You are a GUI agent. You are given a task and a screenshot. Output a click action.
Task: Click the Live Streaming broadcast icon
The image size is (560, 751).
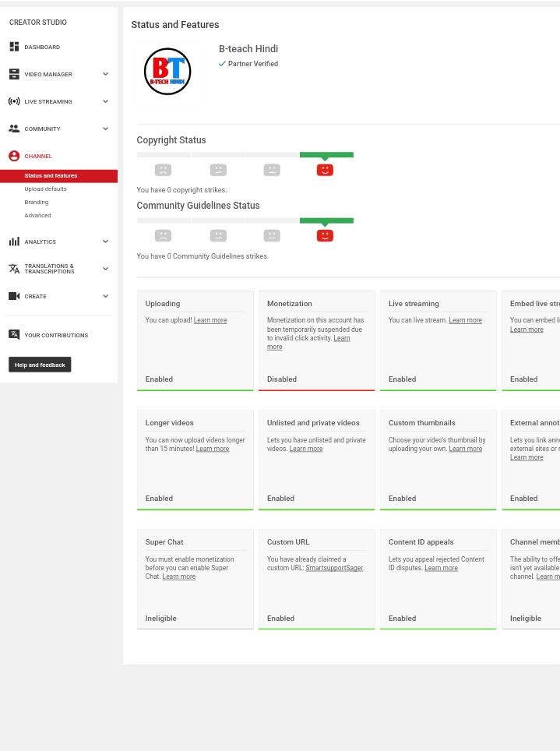pos(14,101)
